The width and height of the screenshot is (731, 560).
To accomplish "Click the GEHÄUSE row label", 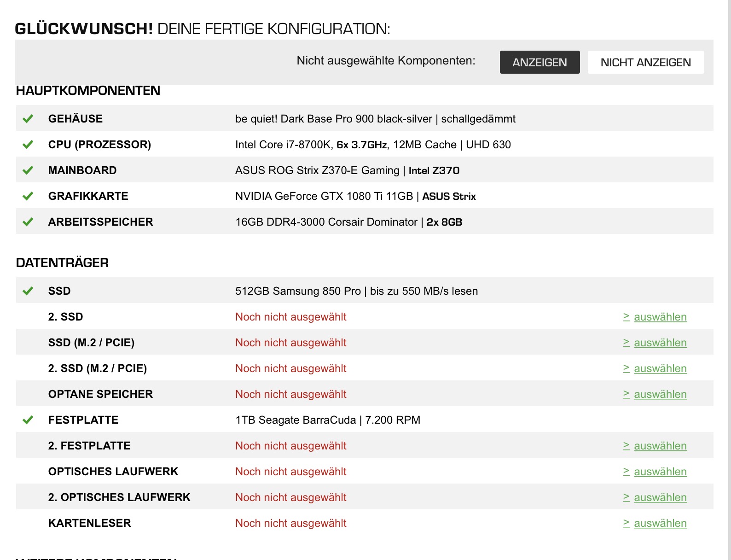I will tap(75, 119).
